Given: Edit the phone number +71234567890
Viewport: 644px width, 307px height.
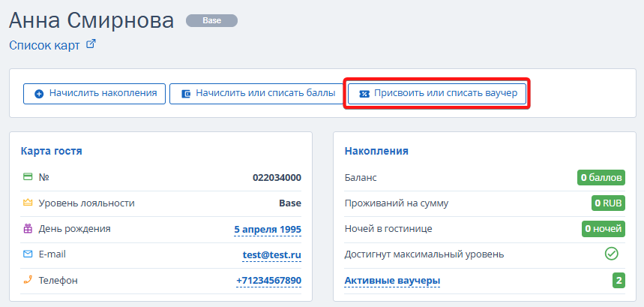Looking at the screenshot, I should tap(268, 281).
